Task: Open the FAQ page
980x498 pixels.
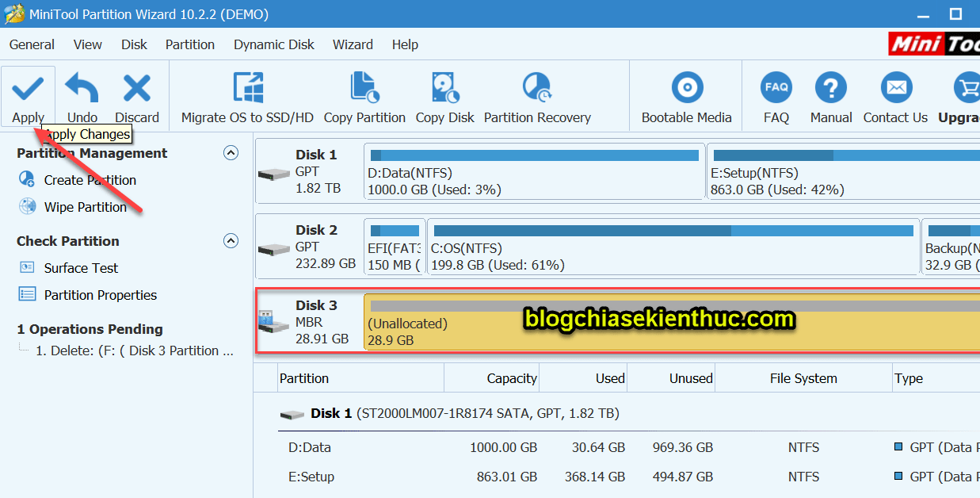Action: [776, 97]
